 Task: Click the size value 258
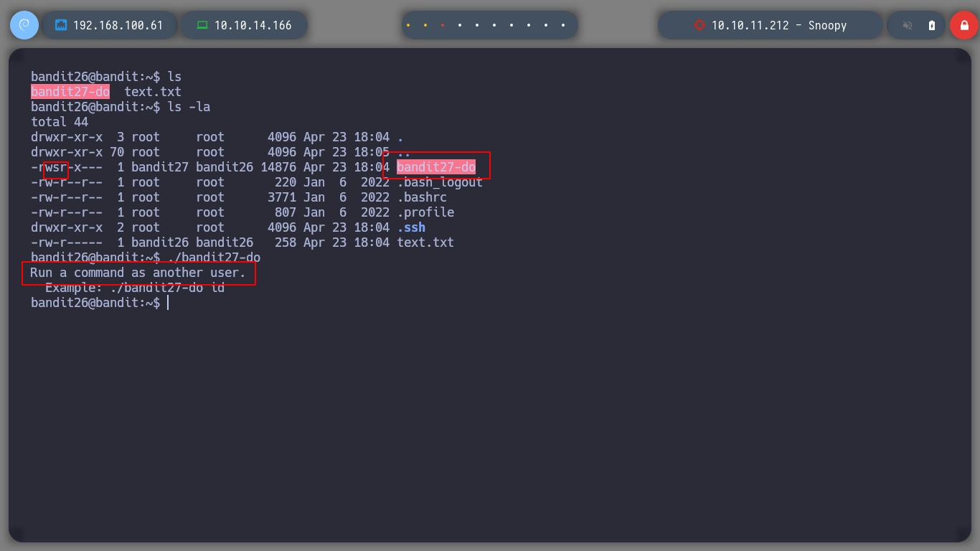tap(286, 242)
